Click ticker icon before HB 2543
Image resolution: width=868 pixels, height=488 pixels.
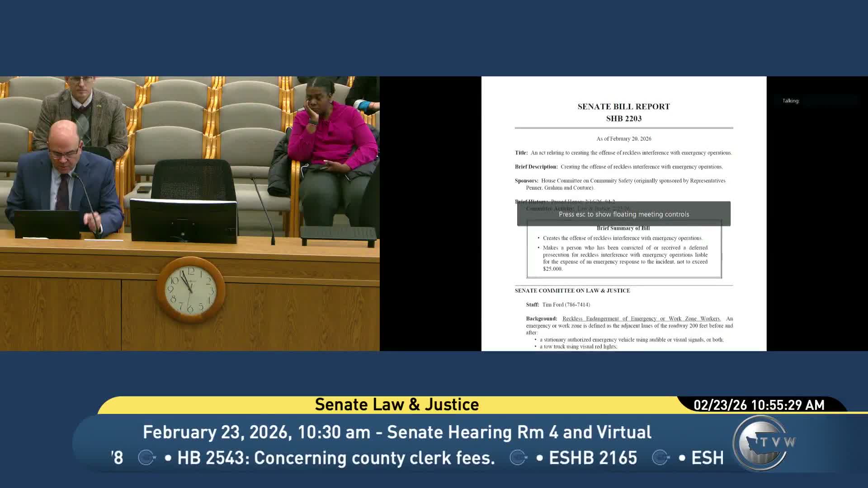[x=147, y=458]
